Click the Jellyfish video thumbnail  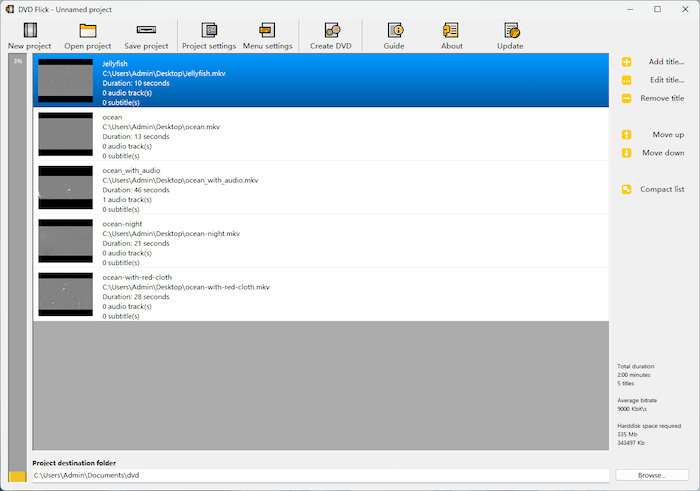(65, 81)
